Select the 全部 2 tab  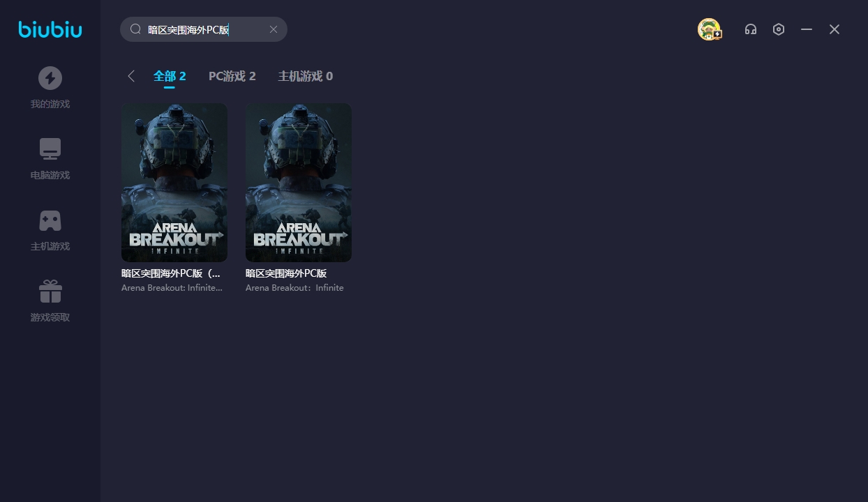(x=170, y=76)
